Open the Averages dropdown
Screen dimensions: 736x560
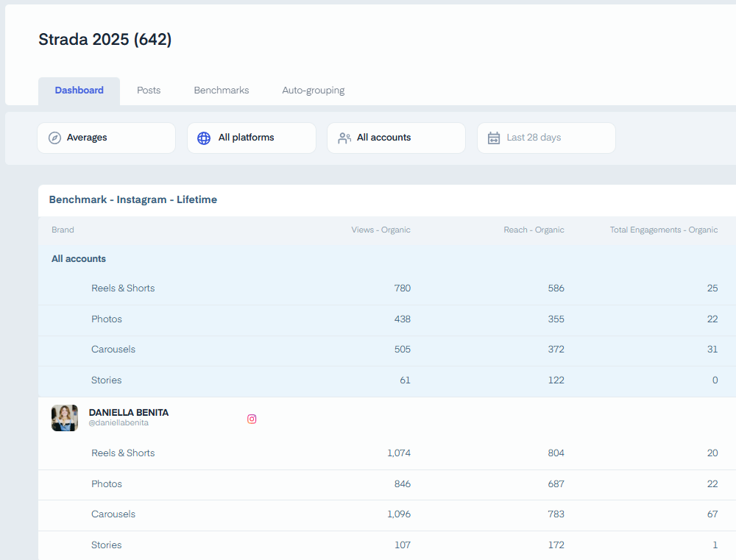point(107,138)
